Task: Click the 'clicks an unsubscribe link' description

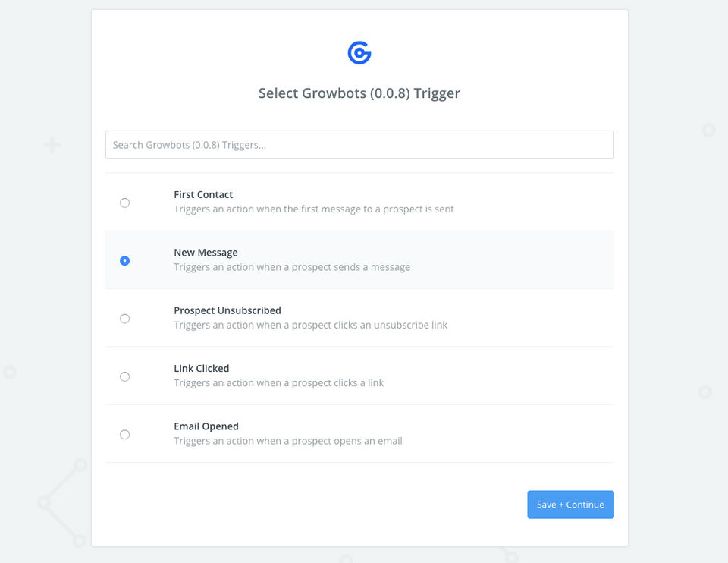Action: pyautogui.click(x=311, y=325)
